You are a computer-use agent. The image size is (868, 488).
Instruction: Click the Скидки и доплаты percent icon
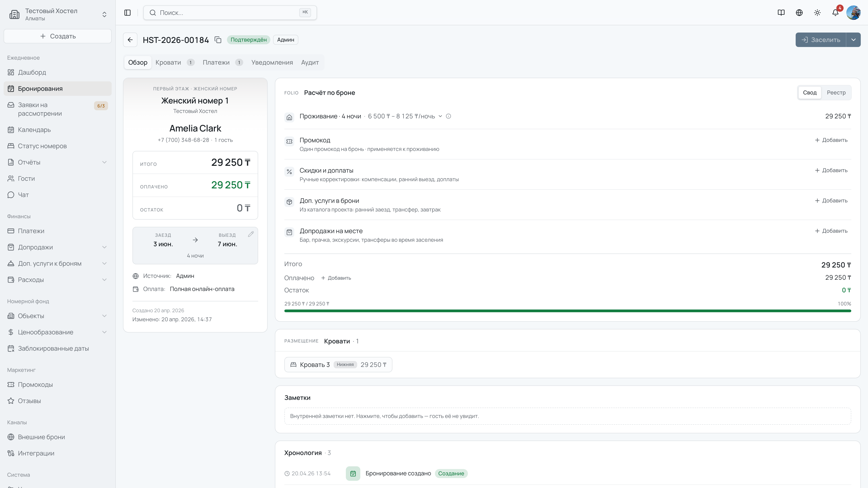click(x=289, y=172)
